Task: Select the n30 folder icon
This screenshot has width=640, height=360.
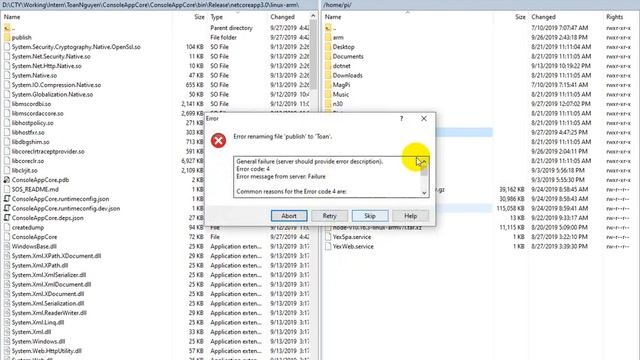Action: click(x=328, y=104)
